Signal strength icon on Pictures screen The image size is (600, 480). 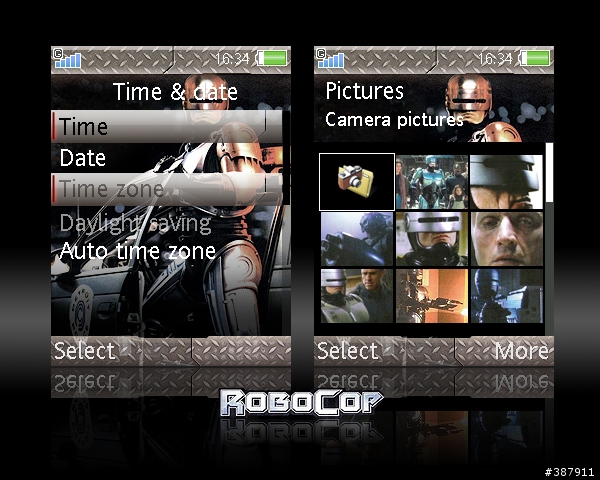coord(330,58)
